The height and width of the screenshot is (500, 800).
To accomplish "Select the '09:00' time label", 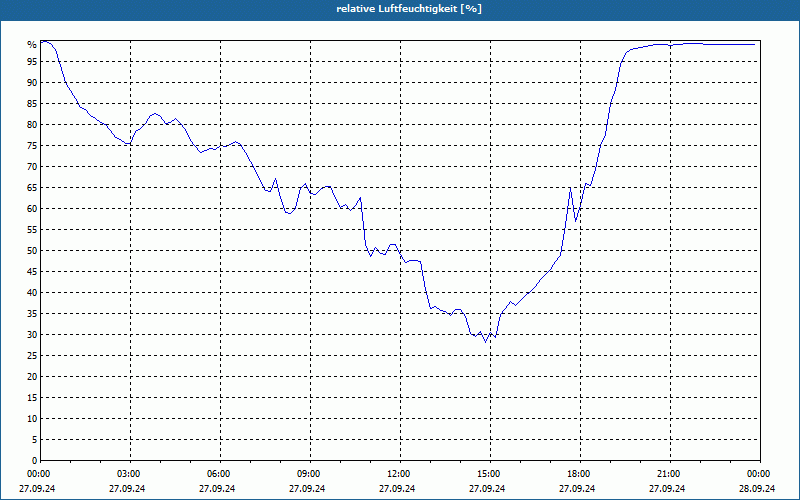I will 308,474.
